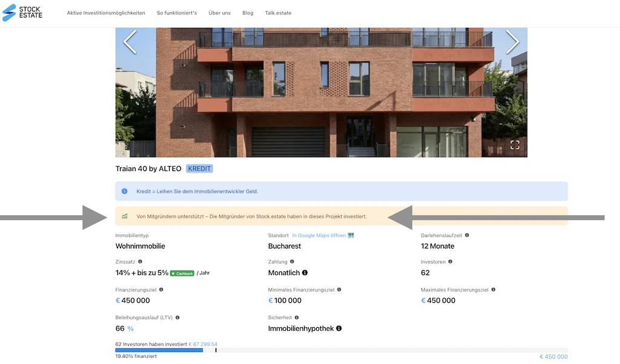
Task: Show info next to Sicherheit label
Action: click(x=297, y=317)
